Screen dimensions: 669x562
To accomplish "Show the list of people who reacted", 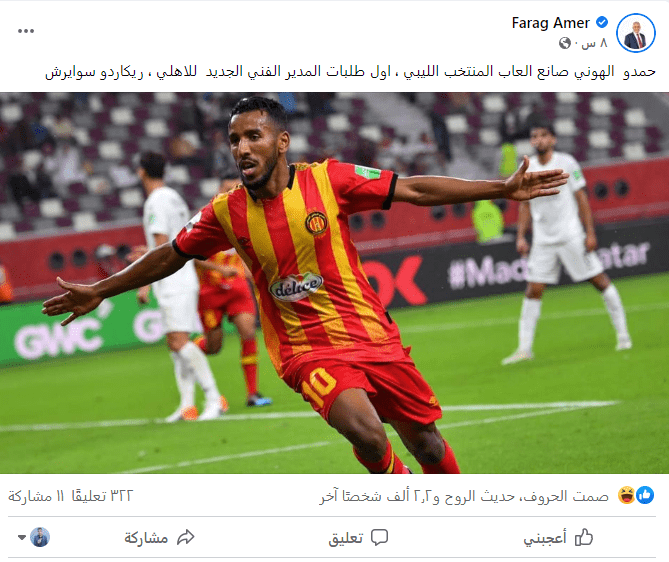I will (x=464, y=496).
